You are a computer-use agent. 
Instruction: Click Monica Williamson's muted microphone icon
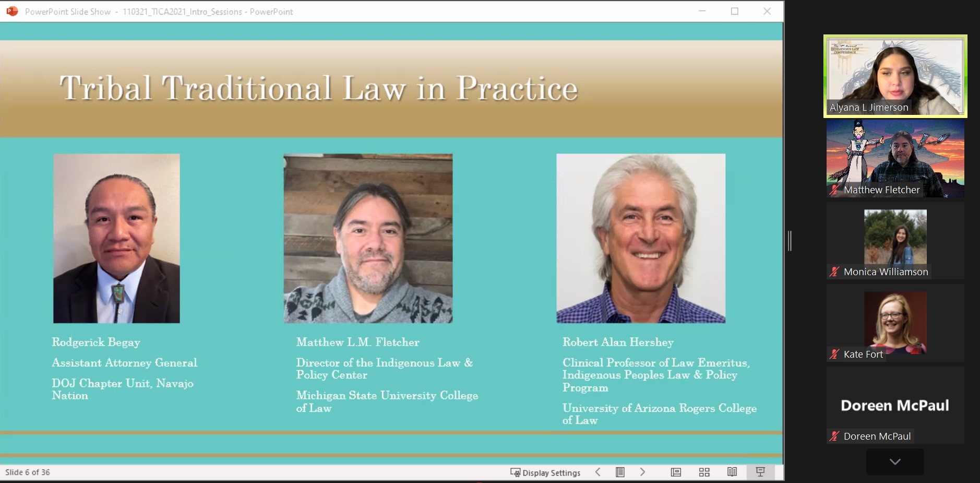[x=834, y=272]
